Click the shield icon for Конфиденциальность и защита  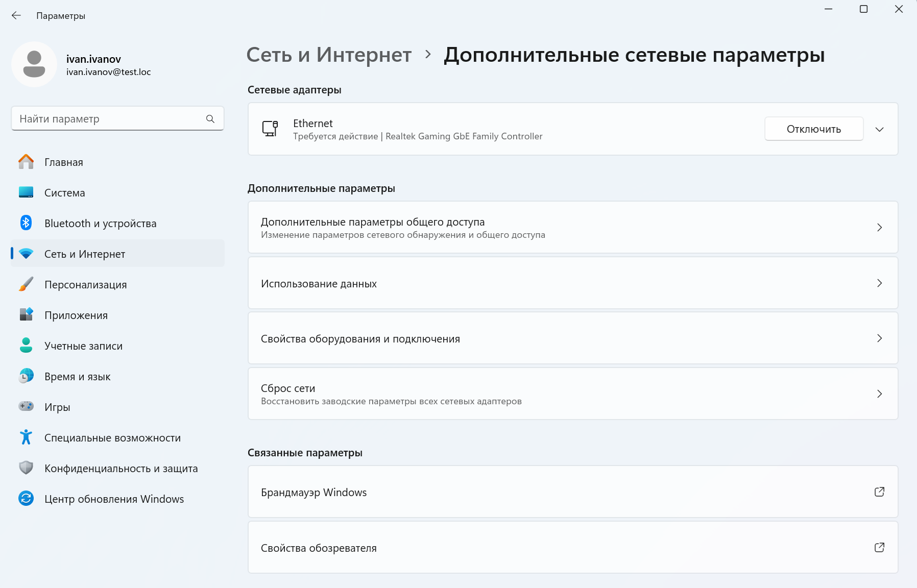[x=26, y=468]
